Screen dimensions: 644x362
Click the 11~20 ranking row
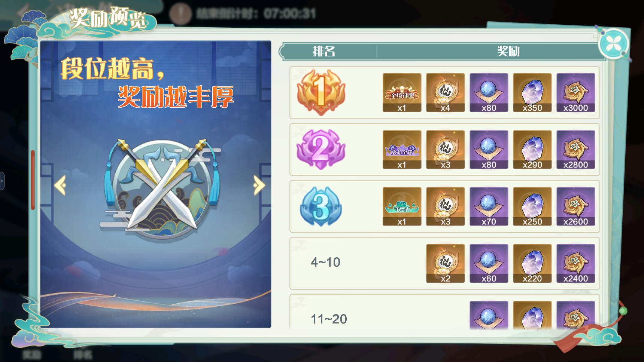pyautogui.click(x=444, y=312)
